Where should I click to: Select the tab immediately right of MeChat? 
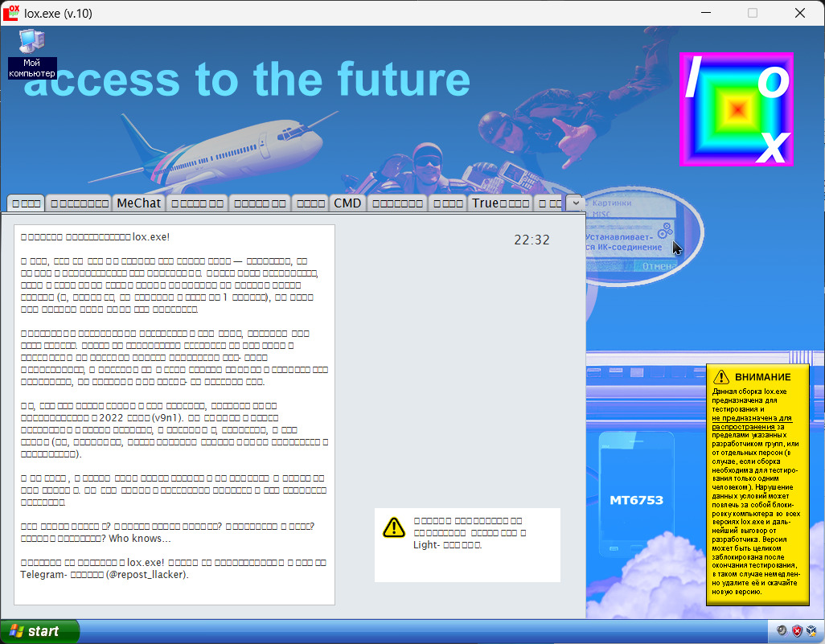coord(197,203)
